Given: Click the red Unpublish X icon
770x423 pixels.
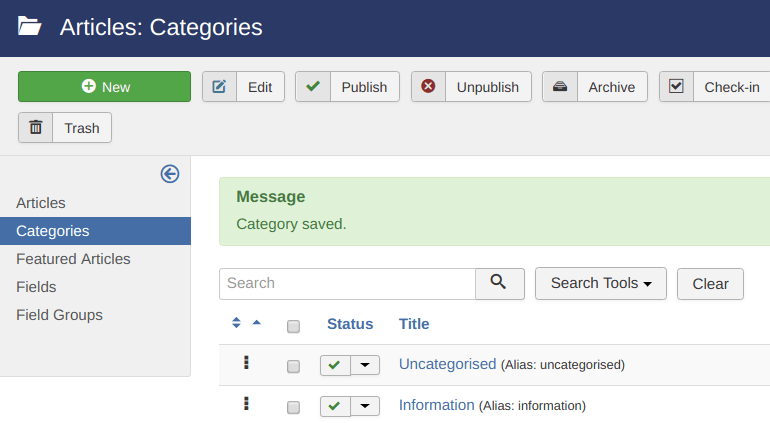Looking at the screenshot, I should tap(428, 86).
